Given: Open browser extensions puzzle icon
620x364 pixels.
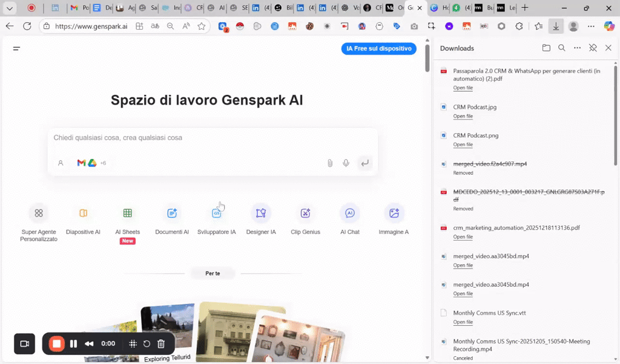Looking at the screenshot, I should [519, 26].
